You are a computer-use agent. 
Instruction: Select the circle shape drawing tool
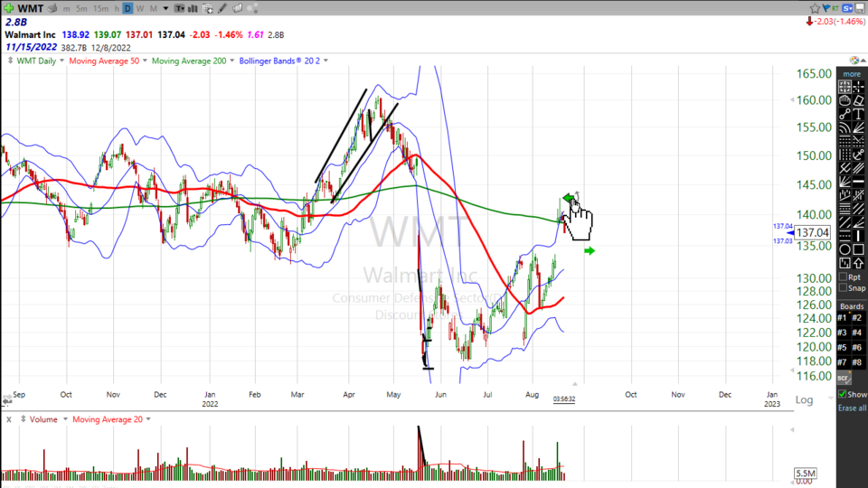click(844, 249)
